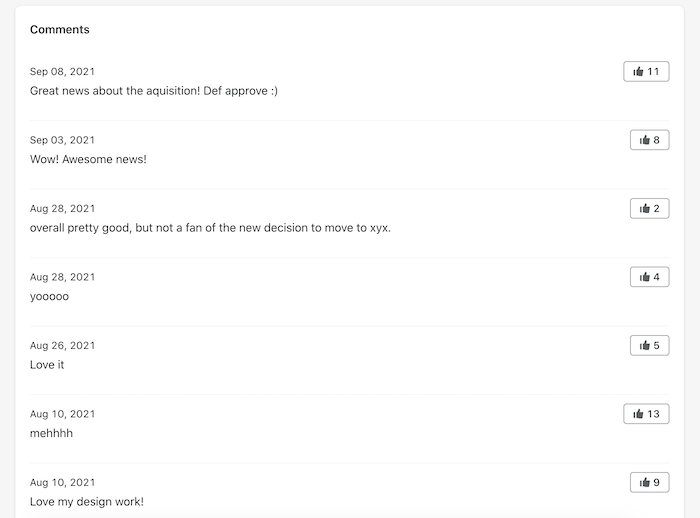Select the Comments section heading

pos(60,29)
